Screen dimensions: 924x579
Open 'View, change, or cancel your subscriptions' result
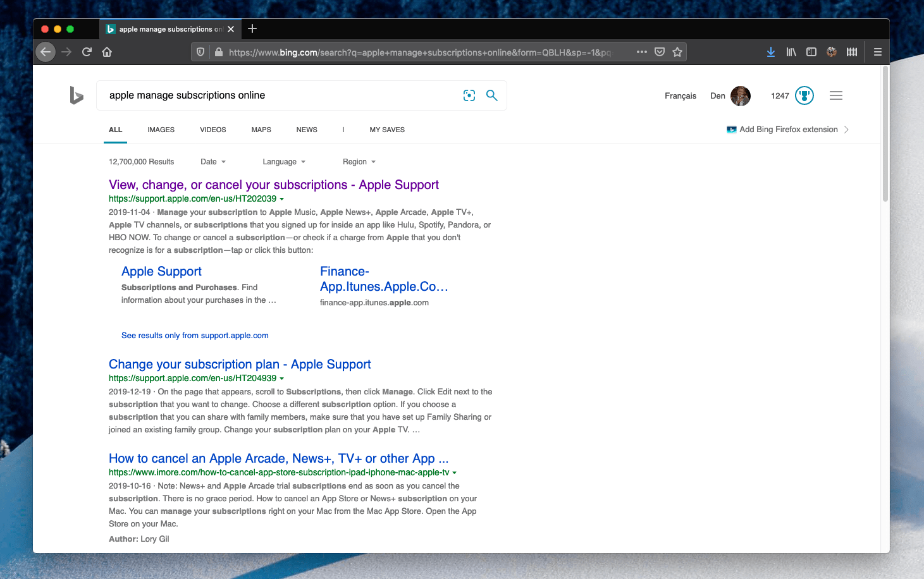pyautogui.click(x=274, y=185)
